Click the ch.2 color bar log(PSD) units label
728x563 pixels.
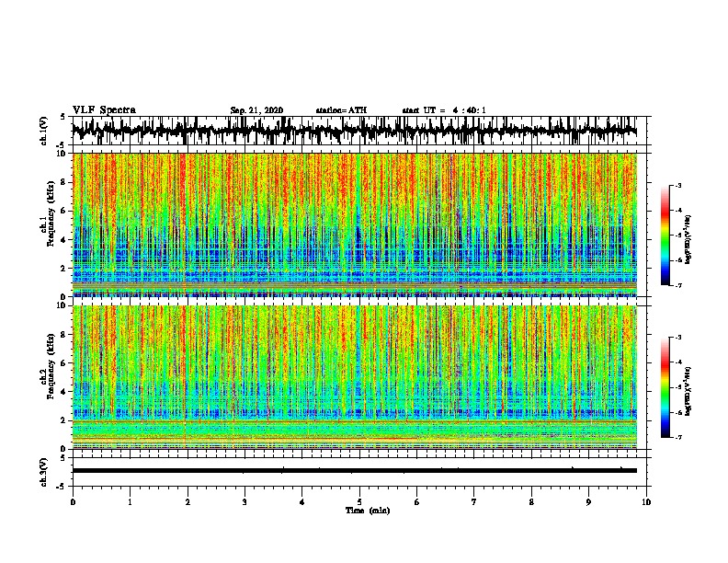click(x=688, y=391)
